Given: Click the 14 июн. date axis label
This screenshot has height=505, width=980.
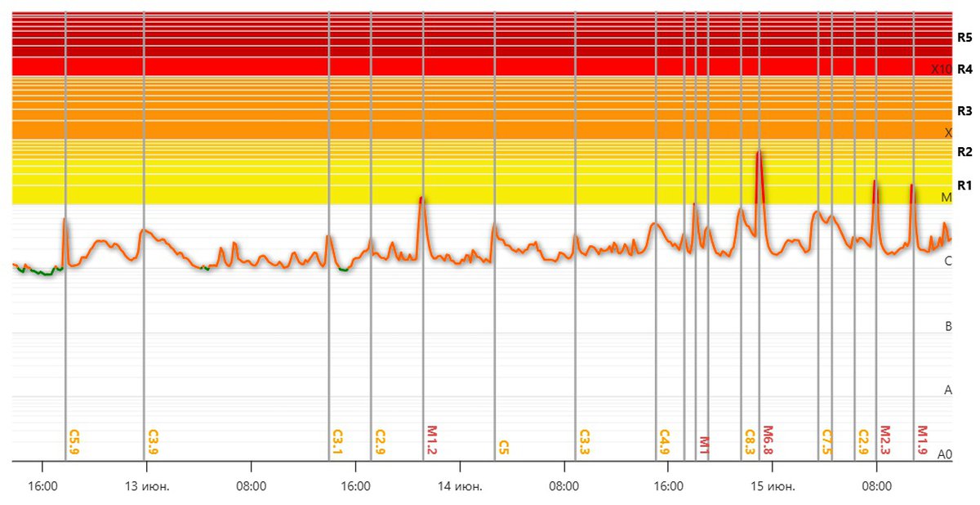Looking at the screenshot, I should click(x=461, y=487).
